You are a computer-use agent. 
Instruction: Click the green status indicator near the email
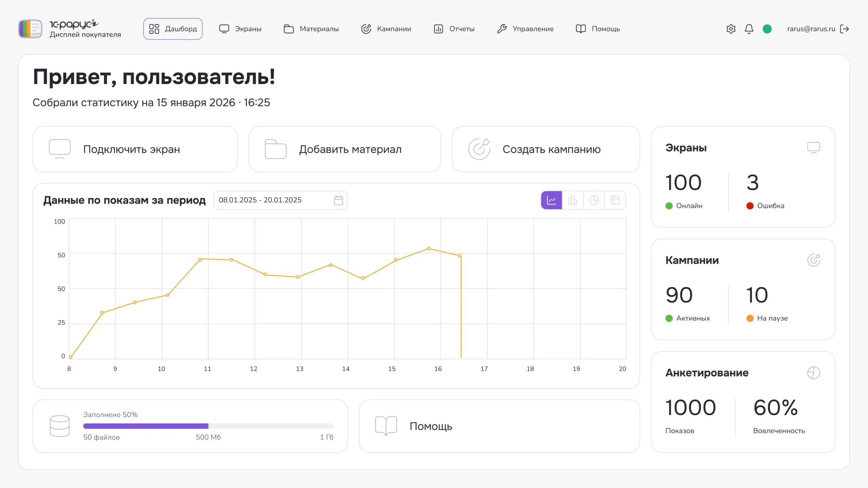767,29
